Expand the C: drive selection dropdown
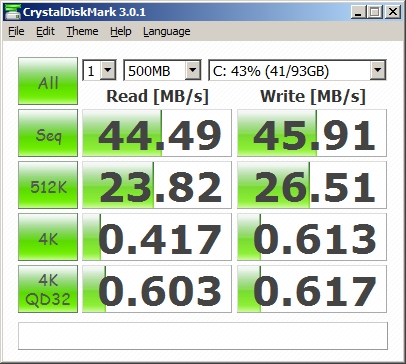Screen dimensions: 406x364 [378, 70]
